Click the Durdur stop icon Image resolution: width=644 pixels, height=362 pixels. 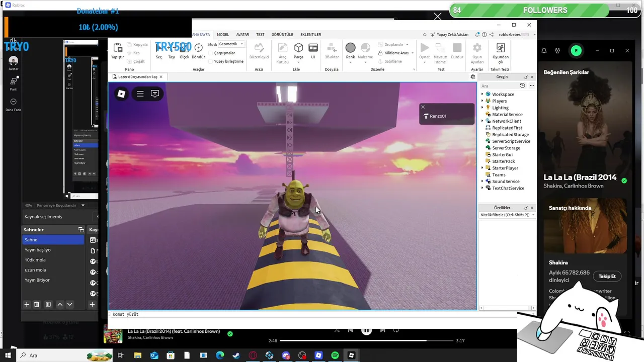tap(457, 48)
